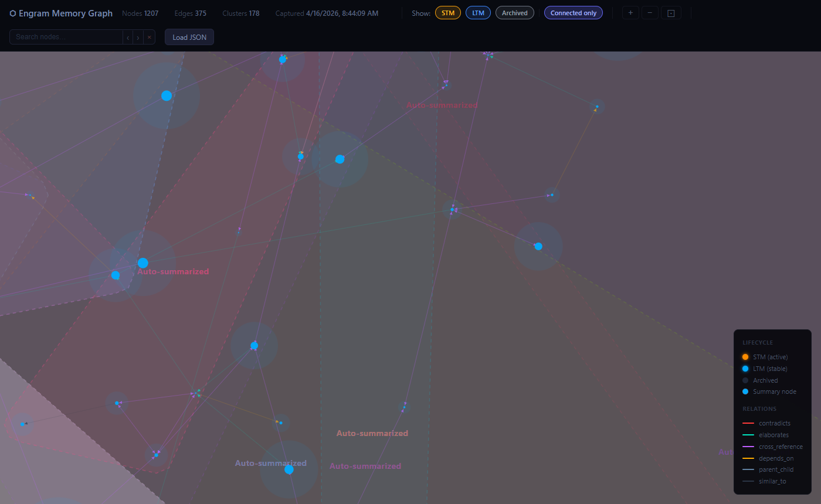Toggle STM node visibility

point(447,12)
